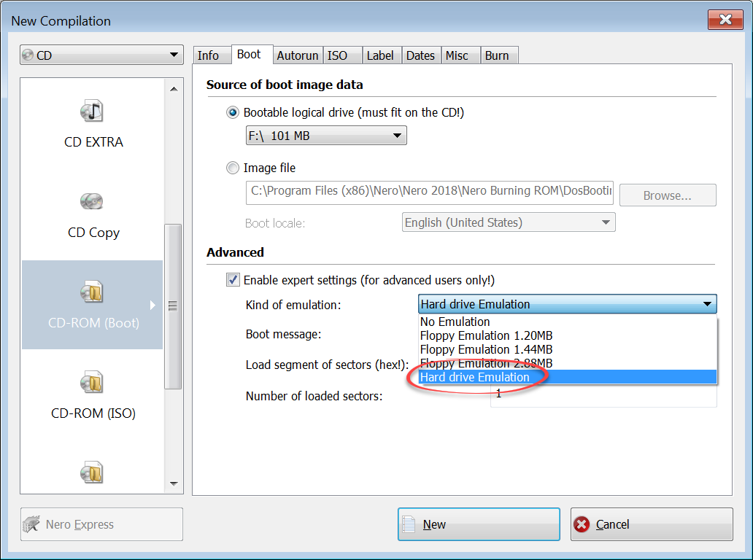753x560 pixels.
Task: Choose Floppy Emulation 2.88MB option
Action: pos(568,363)
